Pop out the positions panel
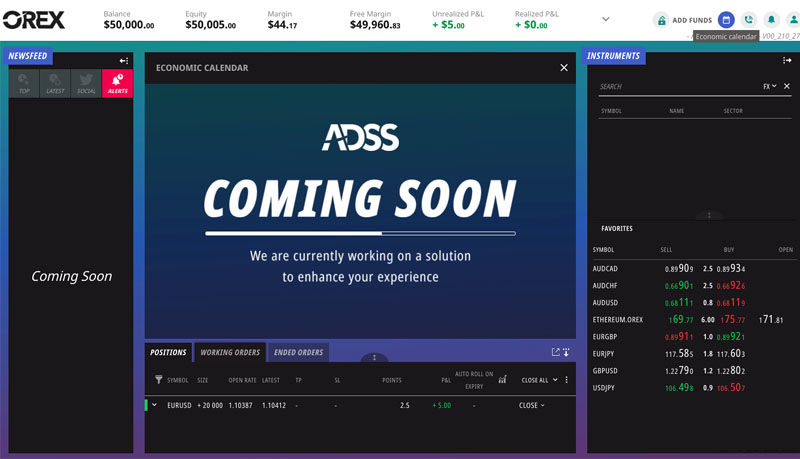The height and width of the screenshot is (459, 800). click(x=556, y=352)
